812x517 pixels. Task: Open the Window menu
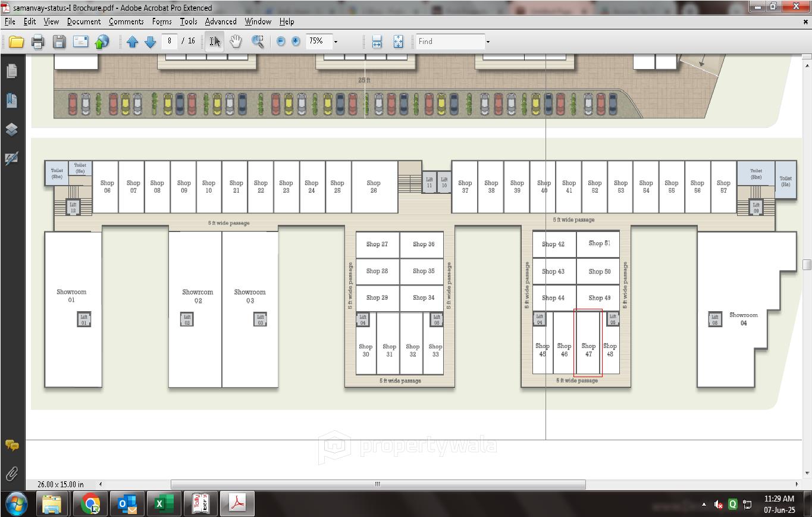click(258, 21)
